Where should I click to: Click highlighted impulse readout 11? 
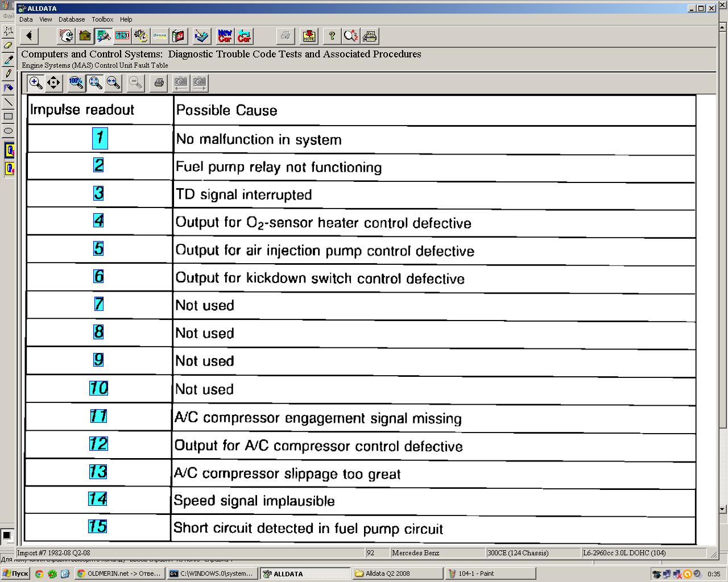(99, 416)
